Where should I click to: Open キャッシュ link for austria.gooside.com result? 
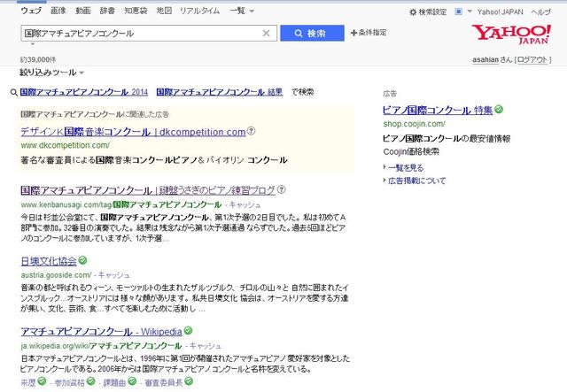coord(114,275)
